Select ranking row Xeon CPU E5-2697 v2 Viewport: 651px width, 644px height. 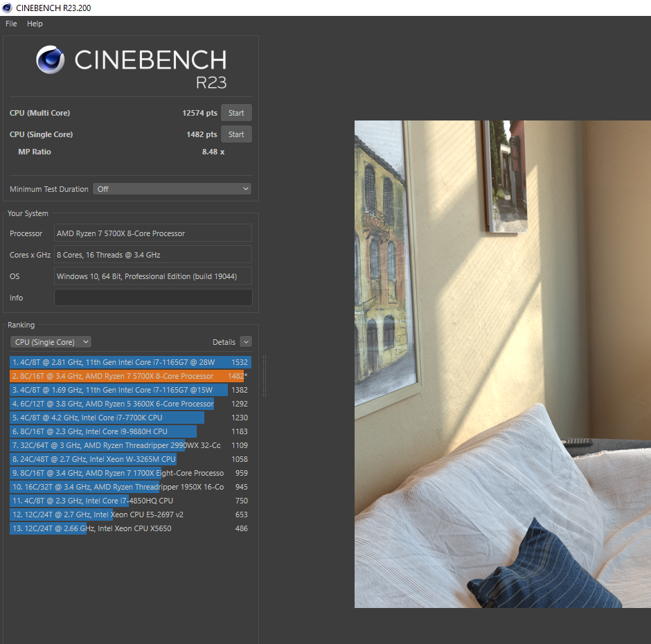pyautogui.click(x=130, y=515)
